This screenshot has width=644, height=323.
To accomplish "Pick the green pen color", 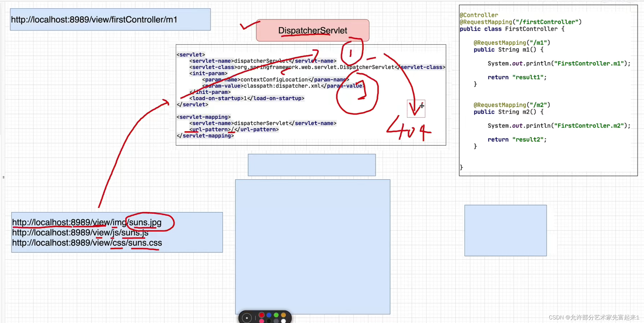I will tap(276, 315).
